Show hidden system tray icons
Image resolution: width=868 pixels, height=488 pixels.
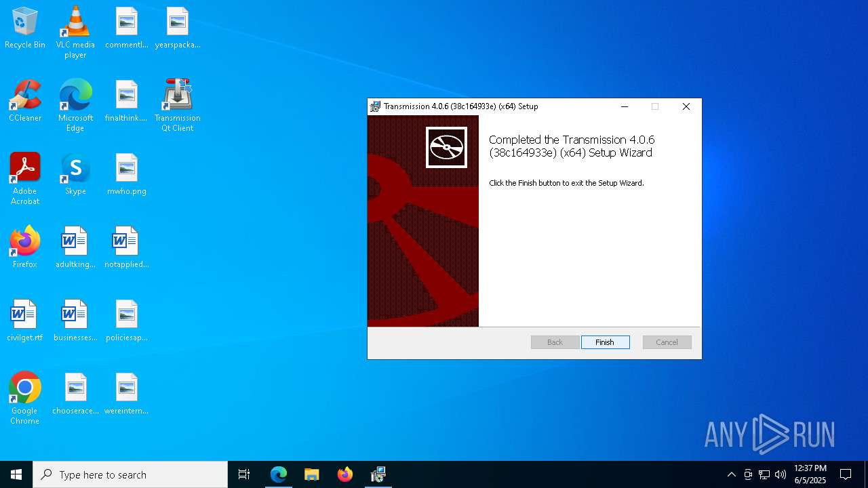click(732, 474)
